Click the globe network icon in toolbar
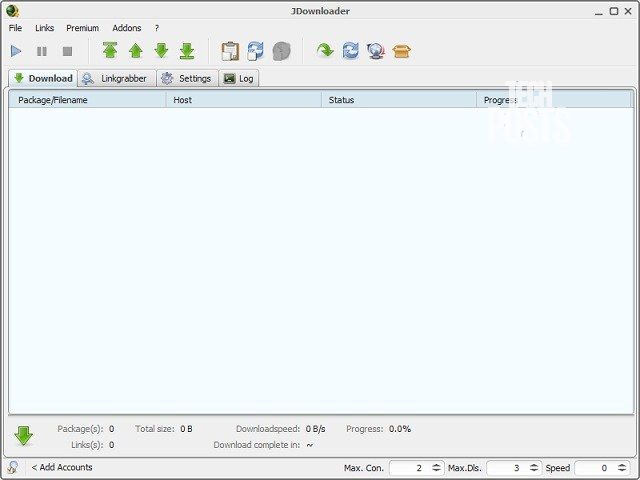The height and width of the screenshot is (480, 640). point(376,51)
